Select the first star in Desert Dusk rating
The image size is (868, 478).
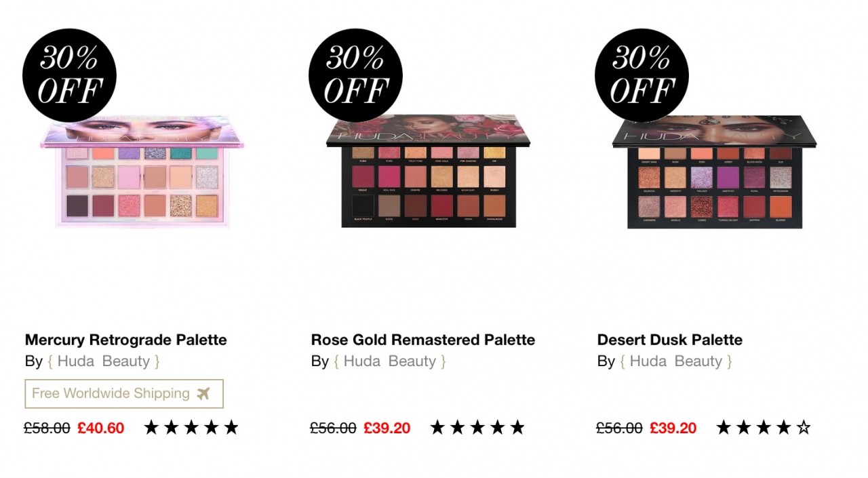(723, 427)
